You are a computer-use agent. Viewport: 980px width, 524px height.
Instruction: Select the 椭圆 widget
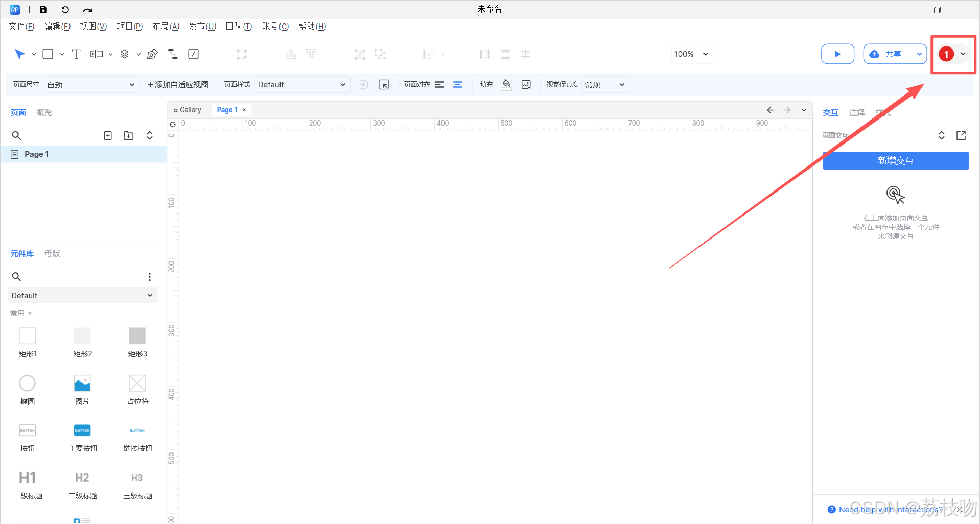pos(28,390)
